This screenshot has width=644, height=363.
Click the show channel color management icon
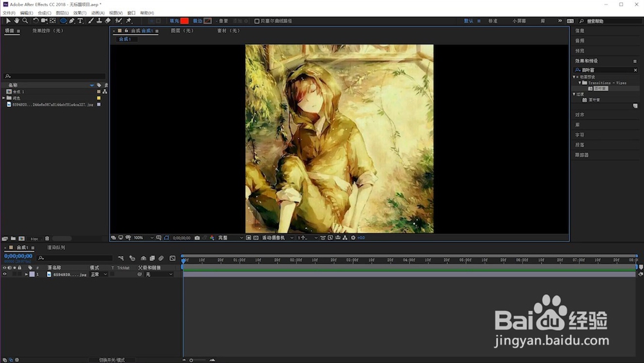tap(212, 238)
